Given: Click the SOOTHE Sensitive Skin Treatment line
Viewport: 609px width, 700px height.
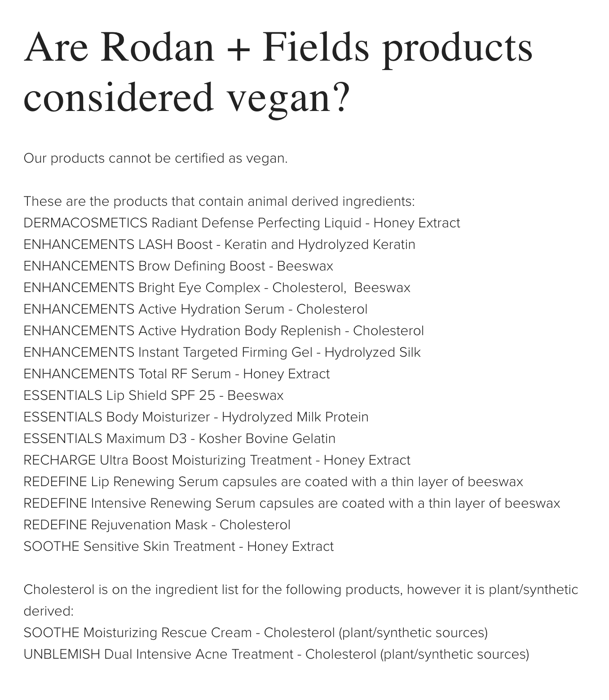Looking at the screenshot, I should point(179,547).
